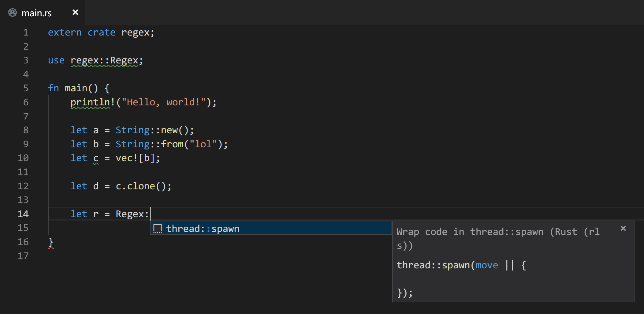Click 'c.clone()' on line 12
This screenshot has width=644, height=314.
click(141, 186)
